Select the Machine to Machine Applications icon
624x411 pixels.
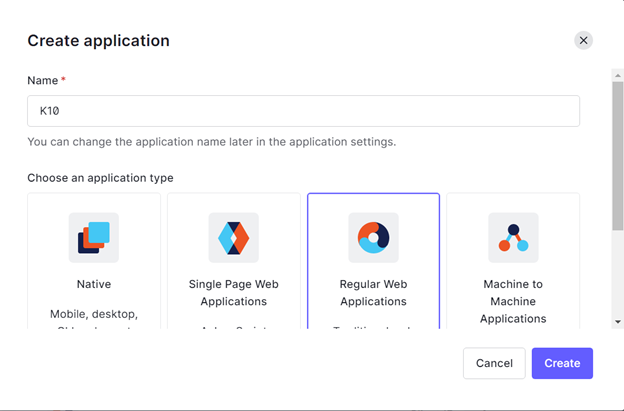point(513,238)
